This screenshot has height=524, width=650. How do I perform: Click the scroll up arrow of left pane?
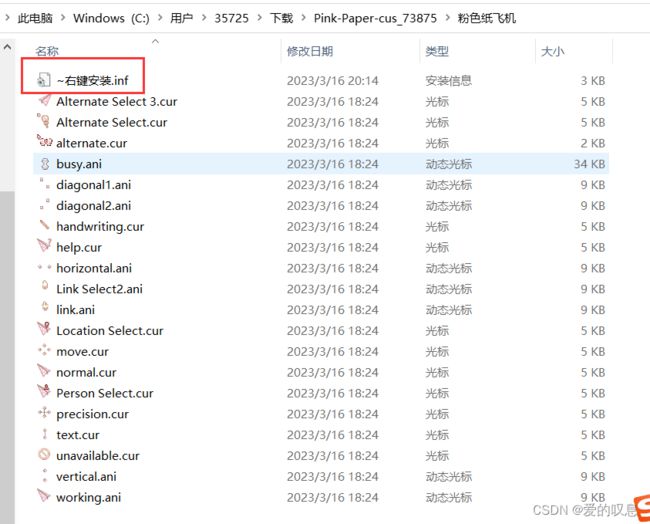(x=7, y=48)
